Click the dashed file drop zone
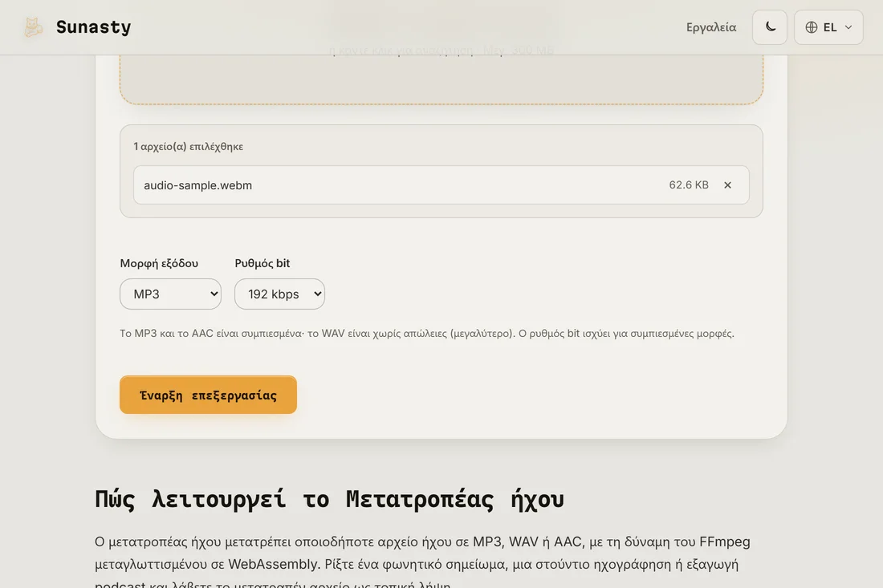This screenshot has height=588, width=883. (x=441, y=79)
